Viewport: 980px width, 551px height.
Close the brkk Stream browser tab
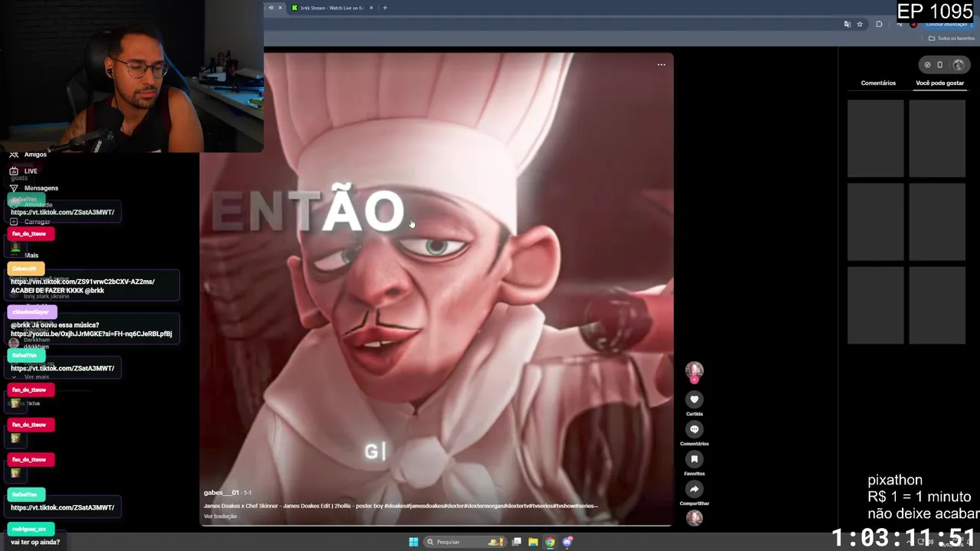371,8
